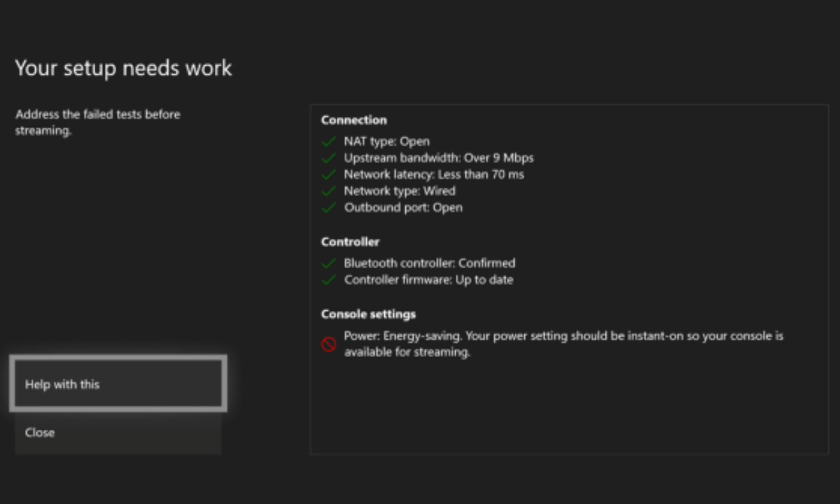Select Upstream bandwidth: Over 9 Mbps text
Image resolution: width=840 pixels, height=504 pixels.
[x=438, y=158]
